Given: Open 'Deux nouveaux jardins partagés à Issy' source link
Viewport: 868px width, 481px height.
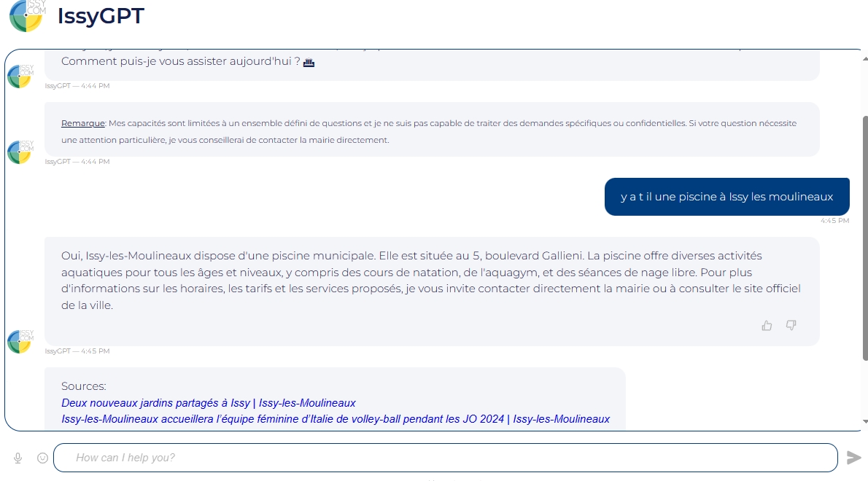Looking at the screenshot, I should (208, 403).
